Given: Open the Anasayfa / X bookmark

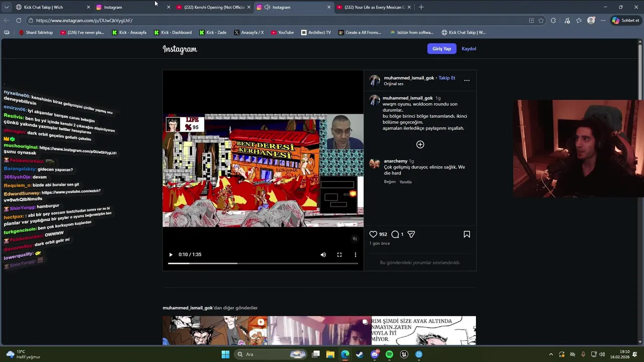Looking at the screenshot, I should click(x=249, y=32).
